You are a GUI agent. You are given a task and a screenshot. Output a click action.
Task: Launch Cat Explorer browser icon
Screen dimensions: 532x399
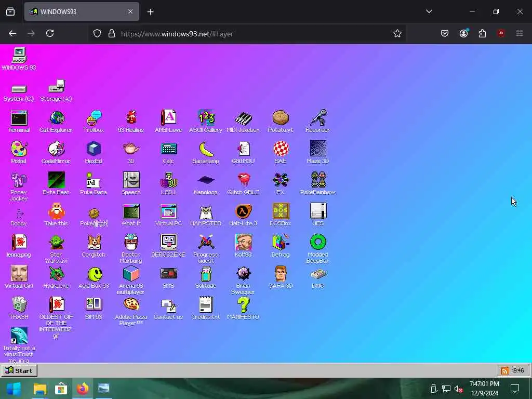tap(56, 118)
